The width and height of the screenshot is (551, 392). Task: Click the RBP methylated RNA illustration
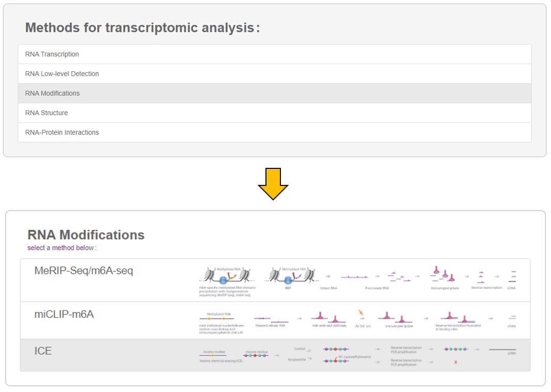point(294,277)
